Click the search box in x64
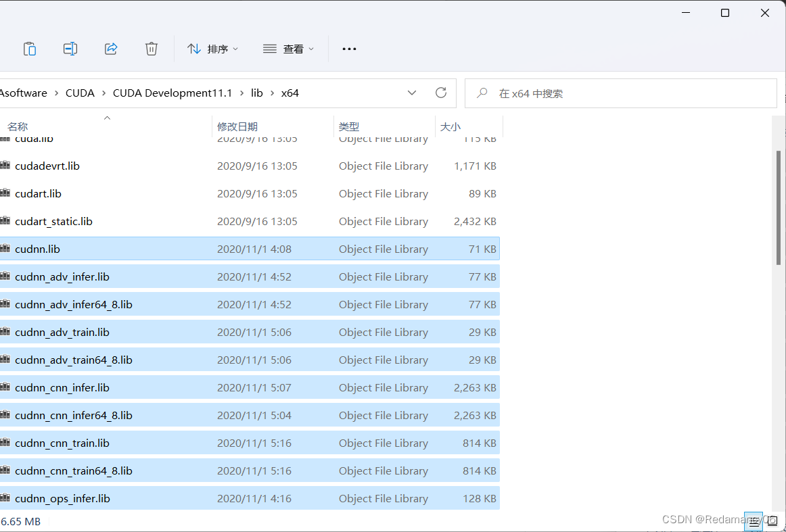The image size is (786, 532). pyautogui.click(x=620, y=93)
